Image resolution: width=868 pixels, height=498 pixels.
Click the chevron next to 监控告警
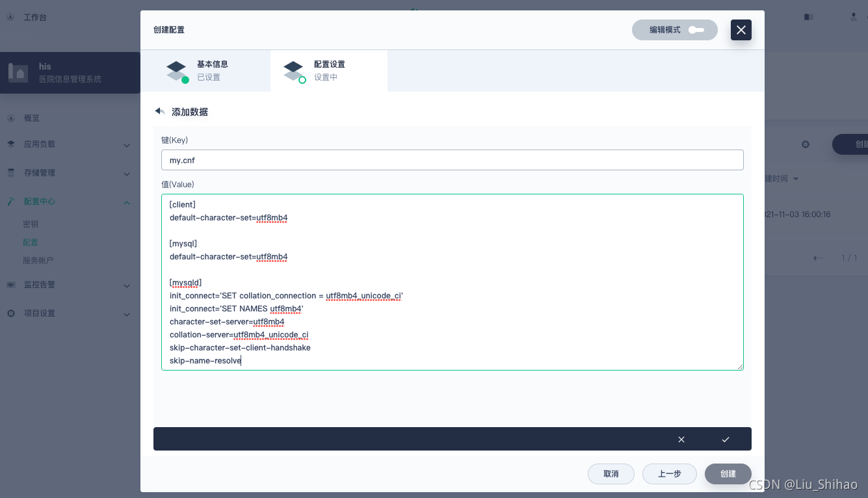coord(127,285)
